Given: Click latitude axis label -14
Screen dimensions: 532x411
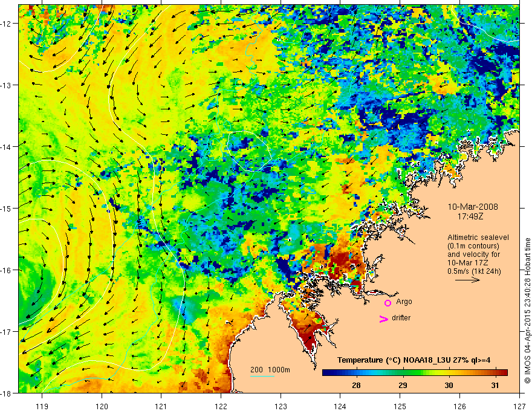Looking at the screenshot, I should coord(6,147).
